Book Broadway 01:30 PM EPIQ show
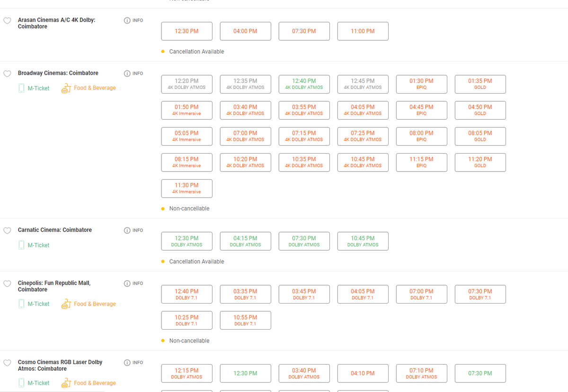 [421, 84]
